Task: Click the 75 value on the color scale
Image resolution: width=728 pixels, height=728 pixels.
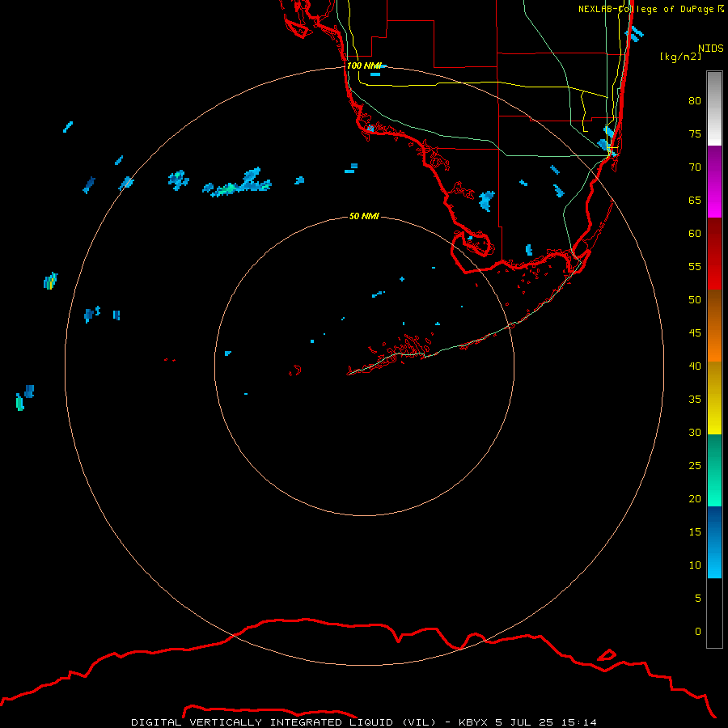Action: click(695, 133)
